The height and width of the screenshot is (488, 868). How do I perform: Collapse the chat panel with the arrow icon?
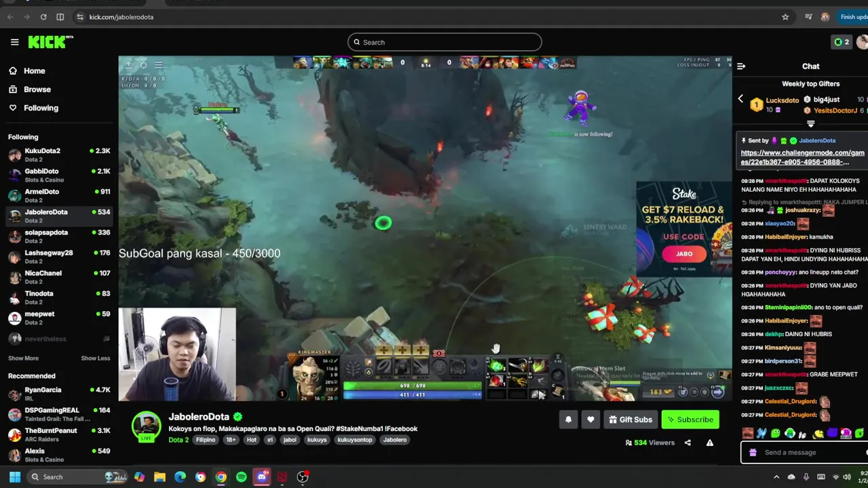(x=741, y=66)
